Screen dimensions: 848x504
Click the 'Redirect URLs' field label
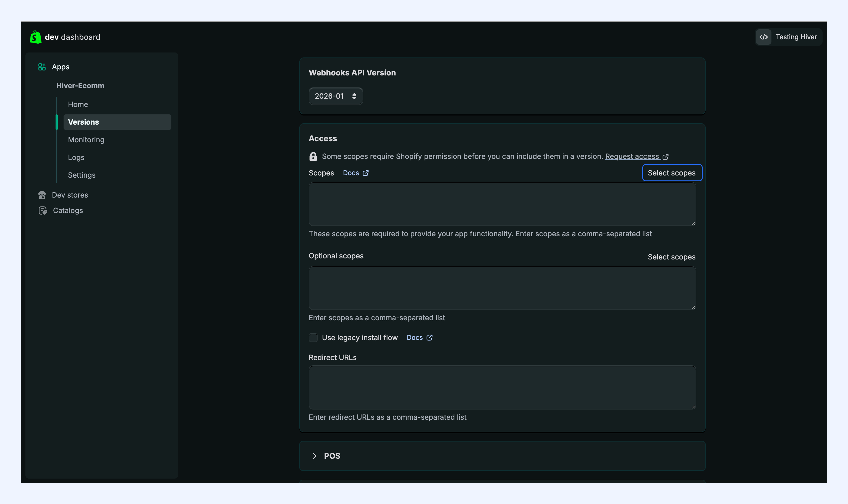tap(332, 358)
